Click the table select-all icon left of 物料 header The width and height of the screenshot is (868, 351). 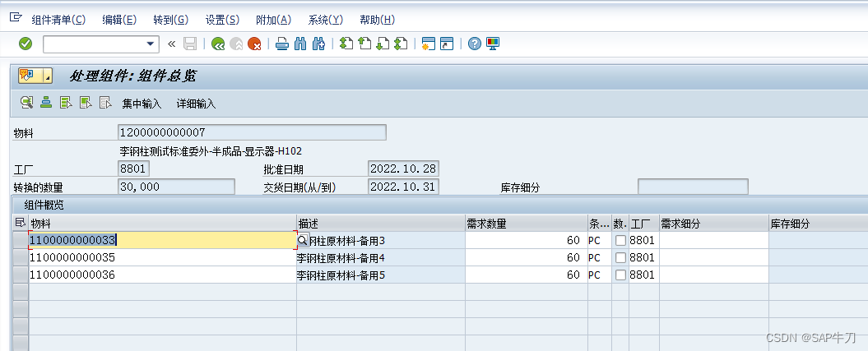tap(20, 223)
